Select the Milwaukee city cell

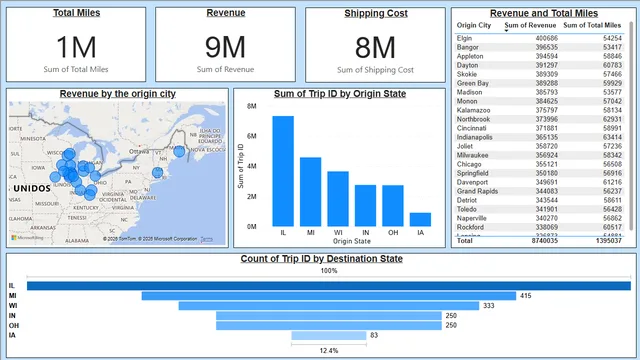(472, 155)
